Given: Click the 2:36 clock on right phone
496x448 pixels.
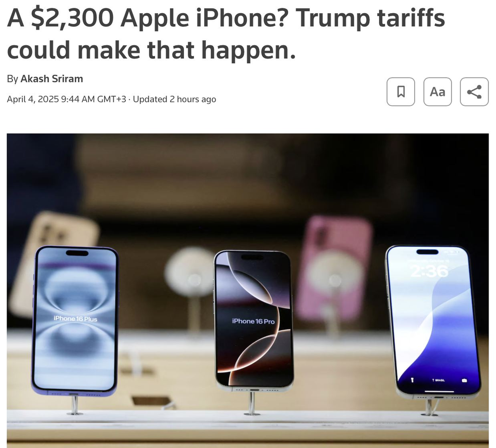Looking at the screenshot, I should (x=429, y=271).
